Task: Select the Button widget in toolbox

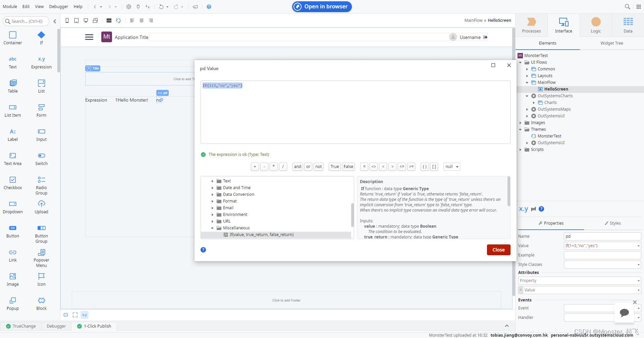Action: [x=13, y=231]
